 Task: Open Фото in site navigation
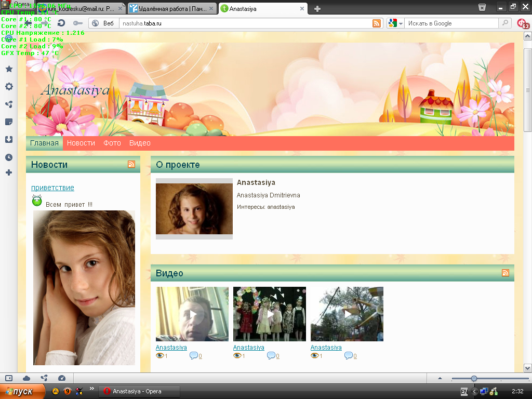112,143
